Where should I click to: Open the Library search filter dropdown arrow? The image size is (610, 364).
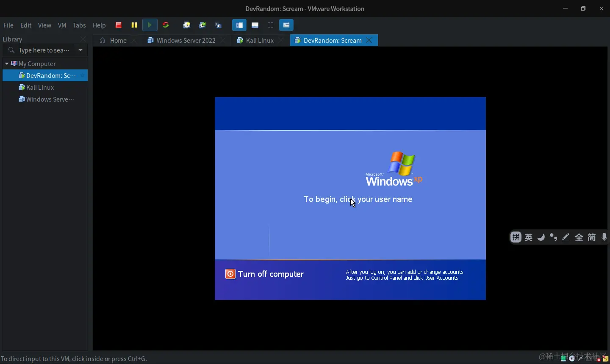80,50
